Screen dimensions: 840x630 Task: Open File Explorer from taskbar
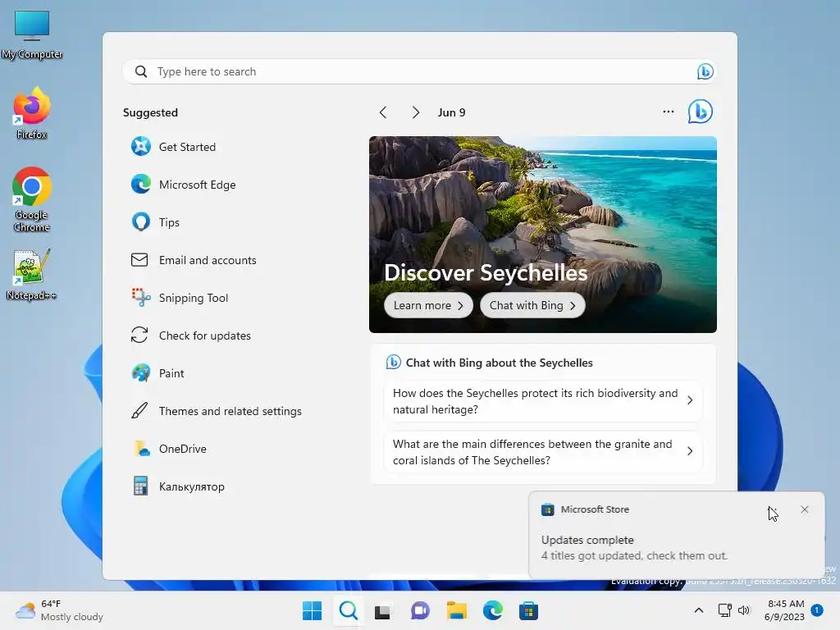pos(456,610)
